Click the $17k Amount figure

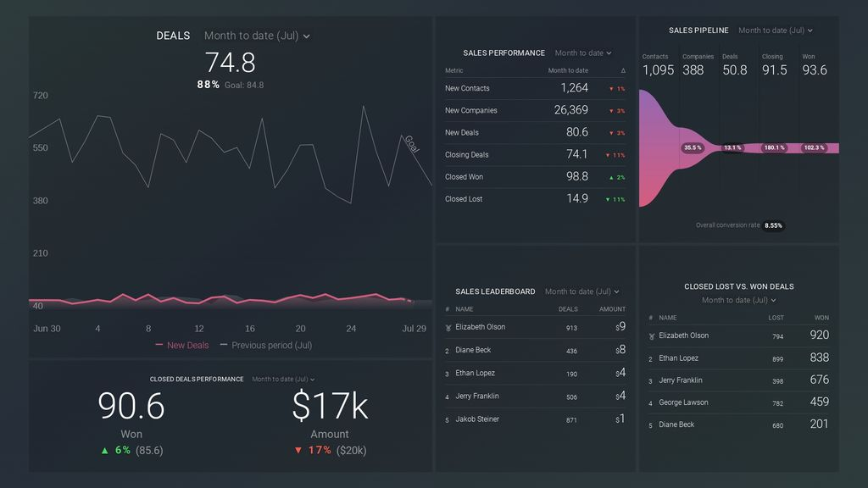(330, 406)
